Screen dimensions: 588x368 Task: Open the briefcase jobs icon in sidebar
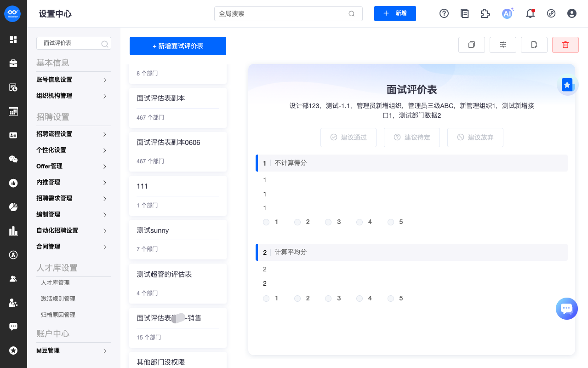point(13,63)
